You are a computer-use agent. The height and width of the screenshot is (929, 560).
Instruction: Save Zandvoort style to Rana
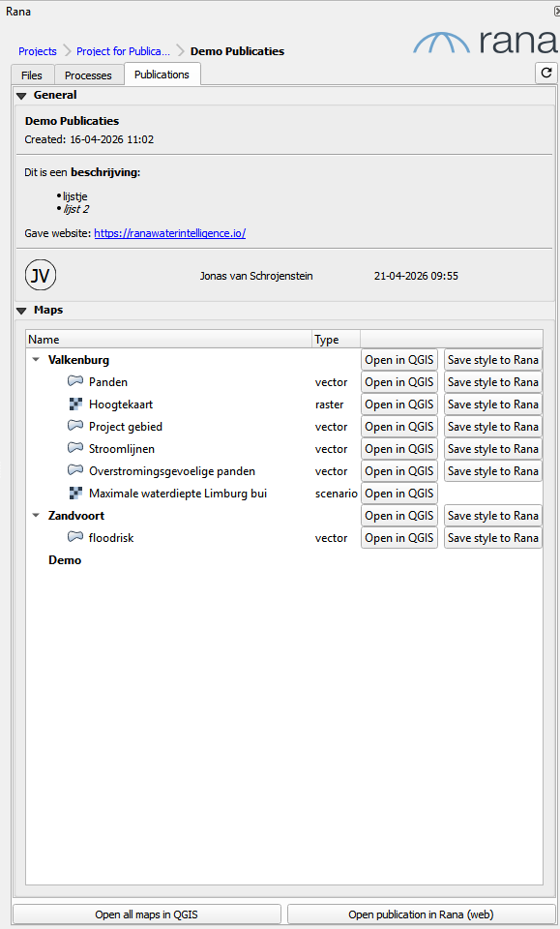pos(493,516)
